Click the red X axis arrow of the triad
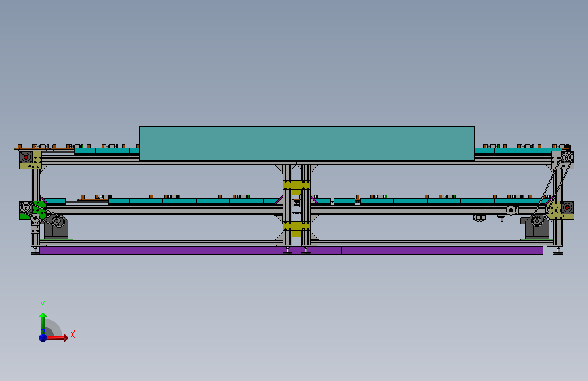 point(57,338)
